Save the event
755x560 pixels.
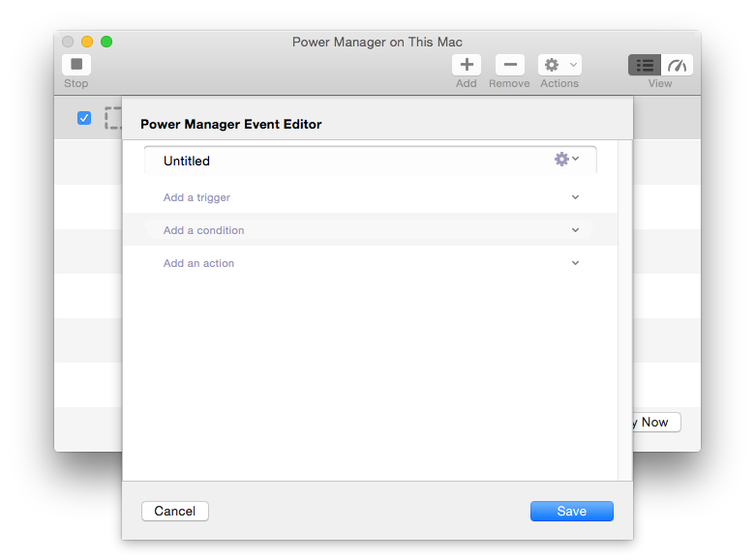coord(571,511)
